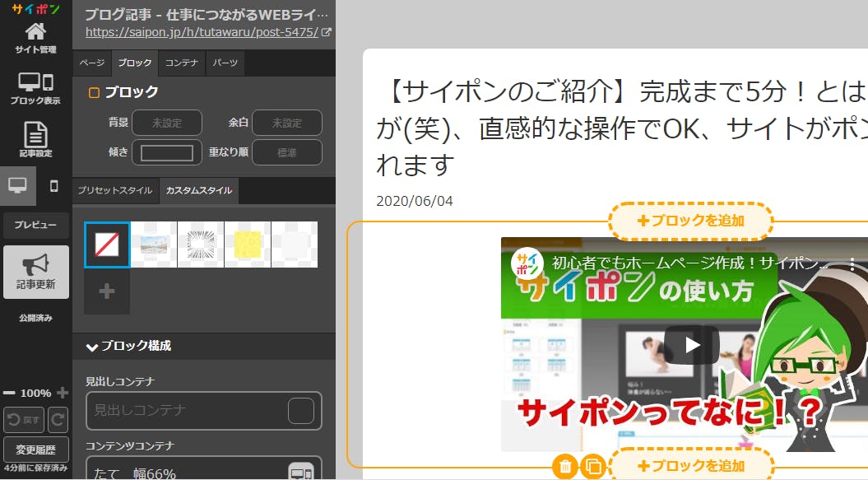Delete block with orange trash icon
This screenshot has height=480, width=868.
point(565,467)
